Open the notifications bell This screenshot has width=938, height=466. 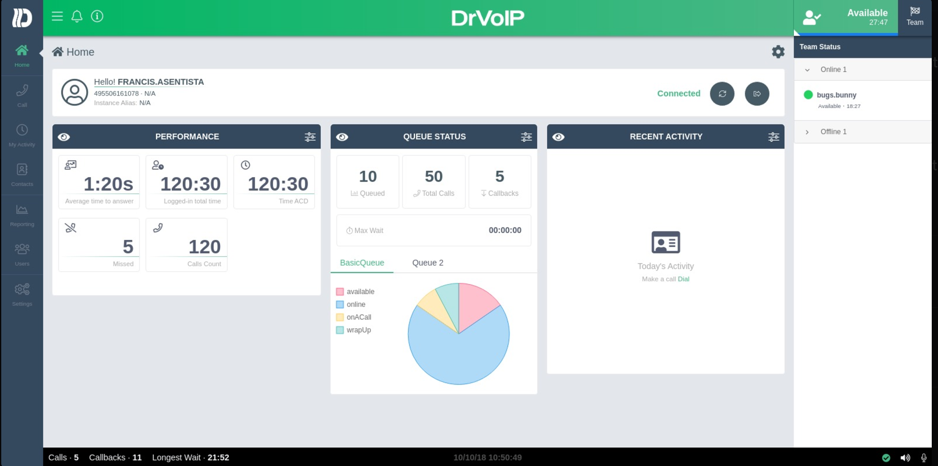coord(77,16)
